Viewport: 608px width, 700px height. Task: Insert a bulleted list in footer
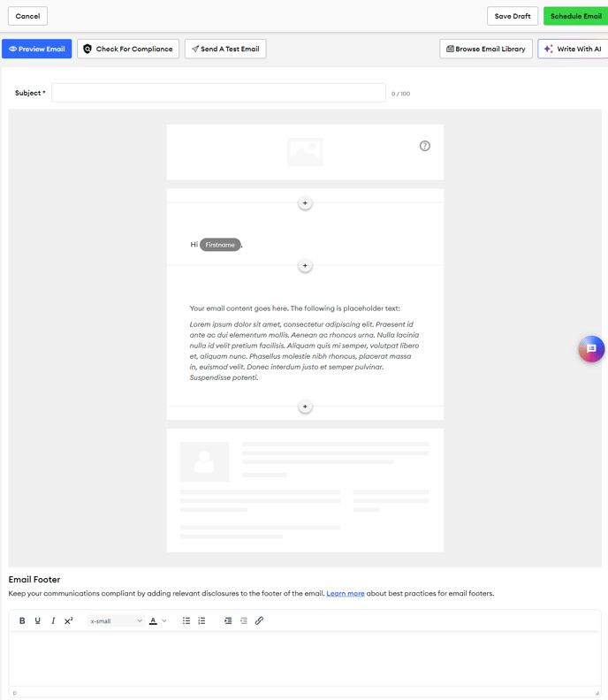(186, 621)
